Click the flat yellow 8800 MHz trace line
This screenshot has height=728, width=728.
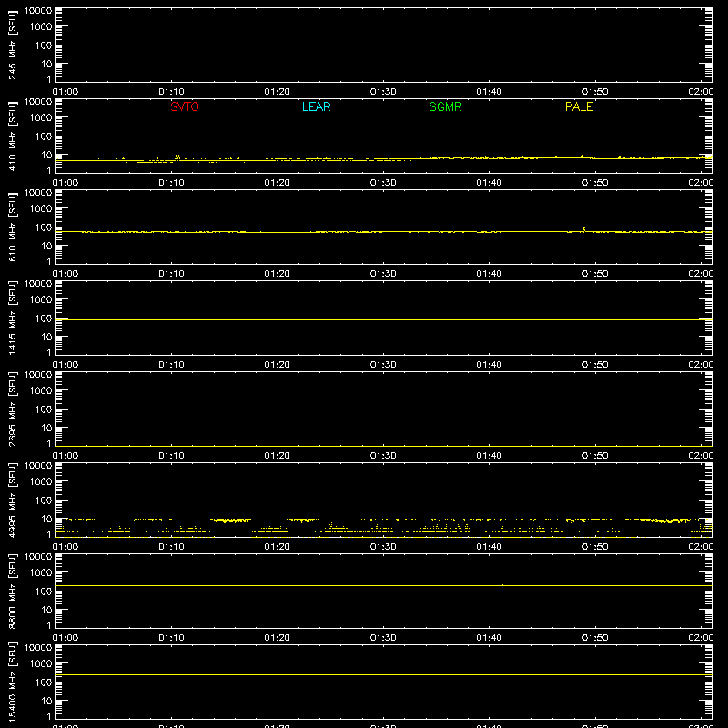[383, 585]
